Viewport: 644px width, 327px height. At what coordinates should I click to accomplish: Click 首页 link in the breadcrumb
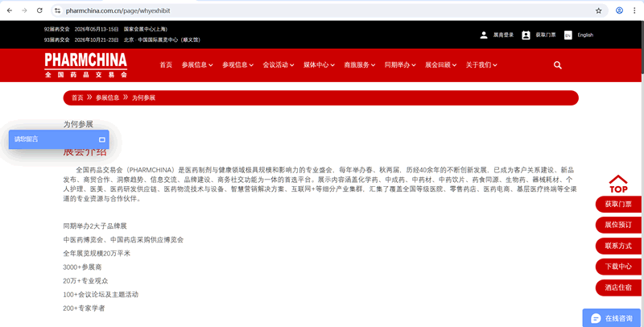[77, 97]
